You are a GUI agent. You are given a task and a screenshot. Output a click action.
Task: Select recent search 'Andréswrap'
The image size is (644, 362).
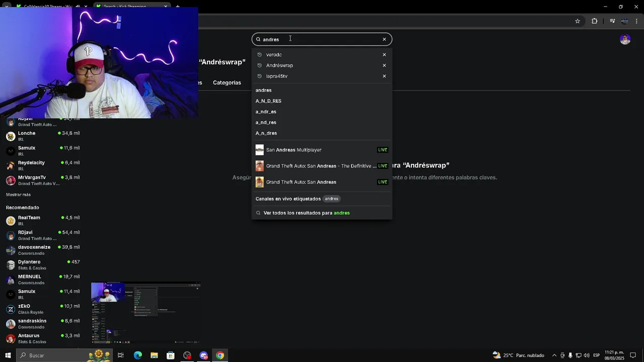279,65
